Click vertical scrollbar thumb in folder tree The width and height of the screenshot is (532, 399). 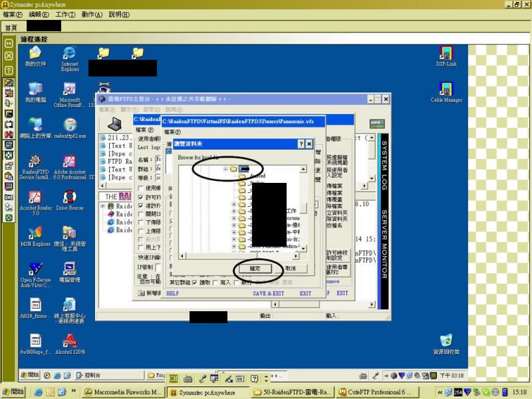pyautogui.click(x=303, y=208)
